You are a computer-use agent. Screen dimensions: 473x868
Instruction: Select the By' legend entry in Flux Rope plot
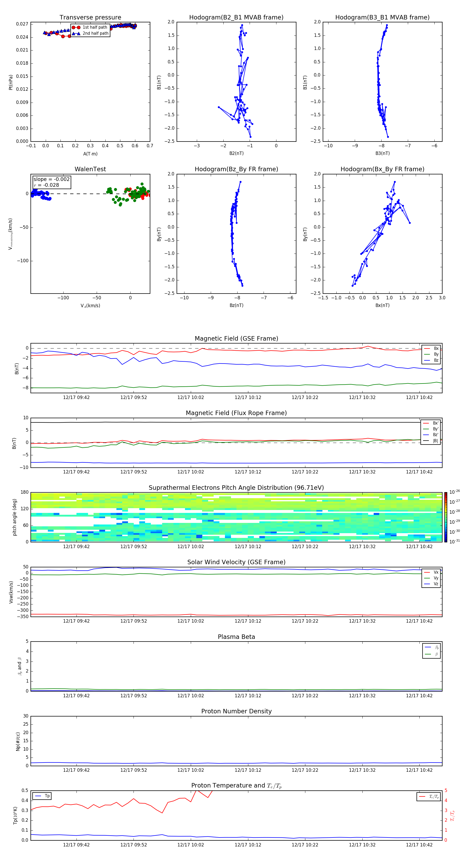click(431, 429)
